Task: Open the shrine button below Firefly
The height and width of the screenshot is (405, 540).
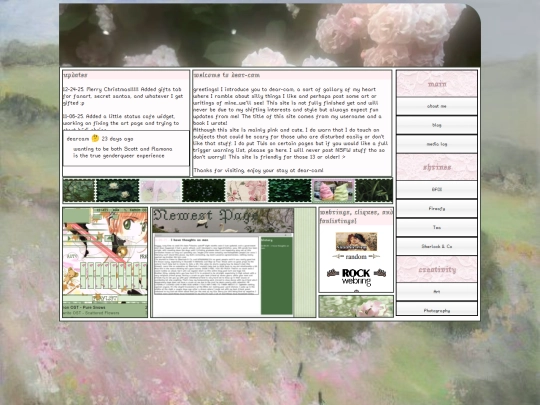Action: click(437, 227)
